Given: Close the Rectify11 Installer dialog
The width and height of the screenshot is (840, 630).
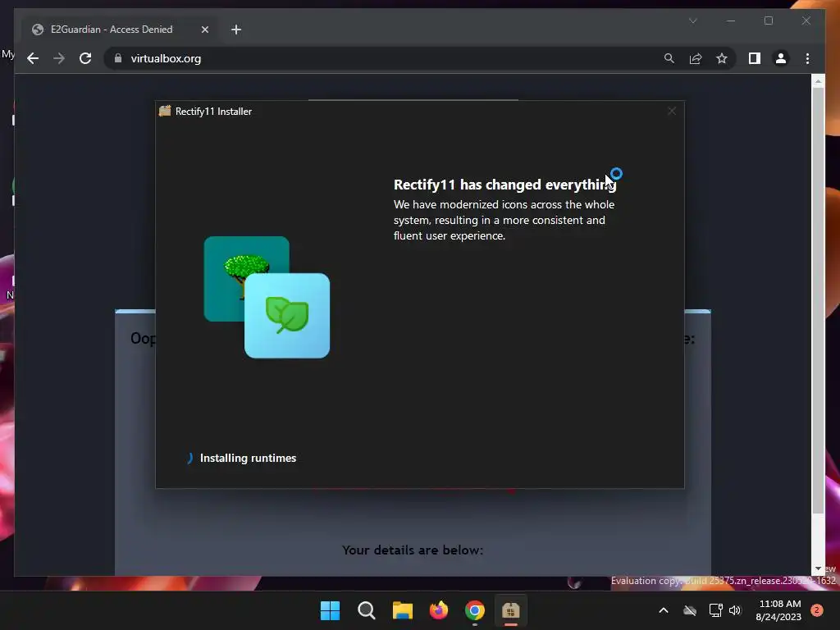Looking at the screenshot, I should 672,111.
